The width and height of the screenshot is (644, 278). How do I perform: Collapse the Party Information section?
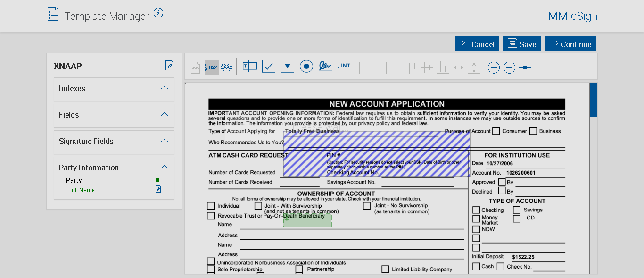(x=165, y=167)
